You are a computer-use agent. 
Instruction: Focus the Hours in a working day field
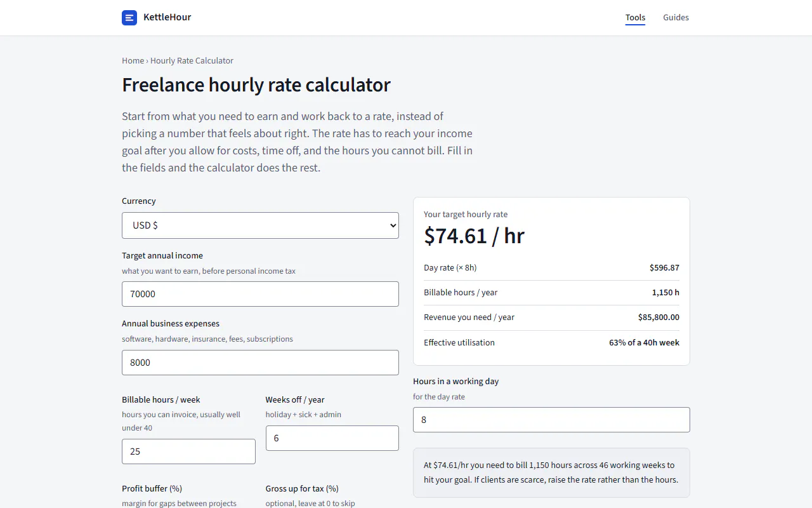(551, 420)
